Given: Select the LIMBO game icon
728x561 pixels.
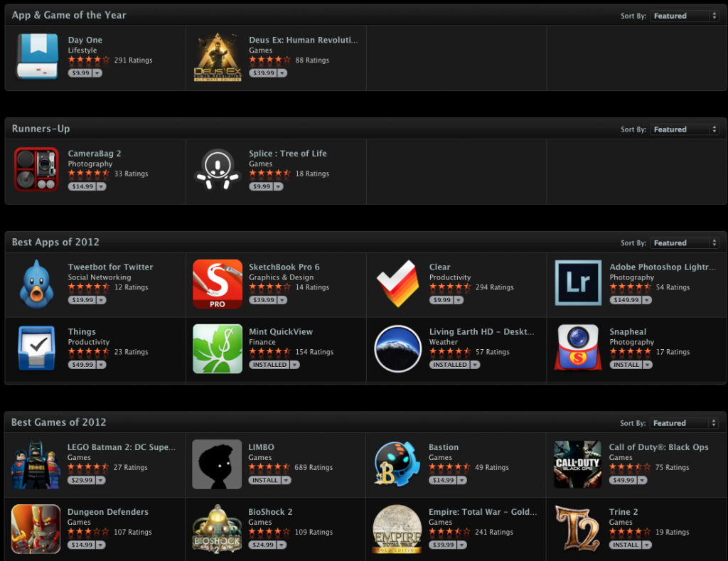Looking at the screenshot, I should [x=218, y=464].
